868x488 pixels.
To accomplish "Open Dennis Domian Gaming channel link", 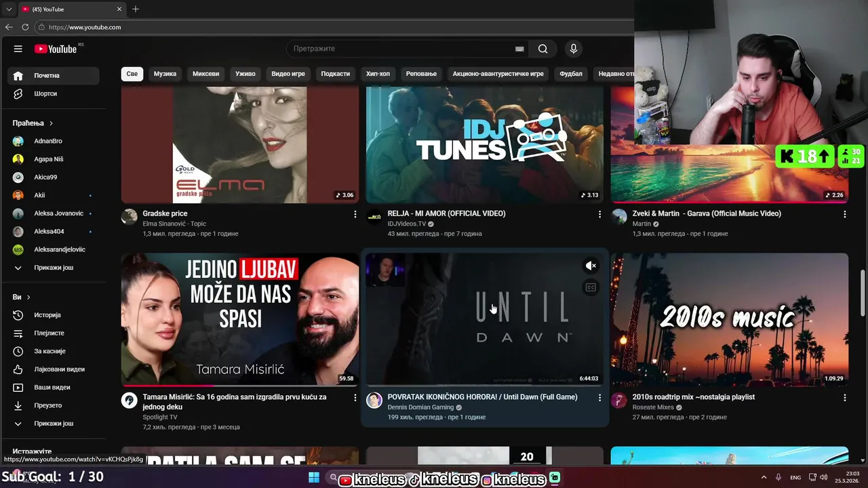I will (x=420, y=407).
